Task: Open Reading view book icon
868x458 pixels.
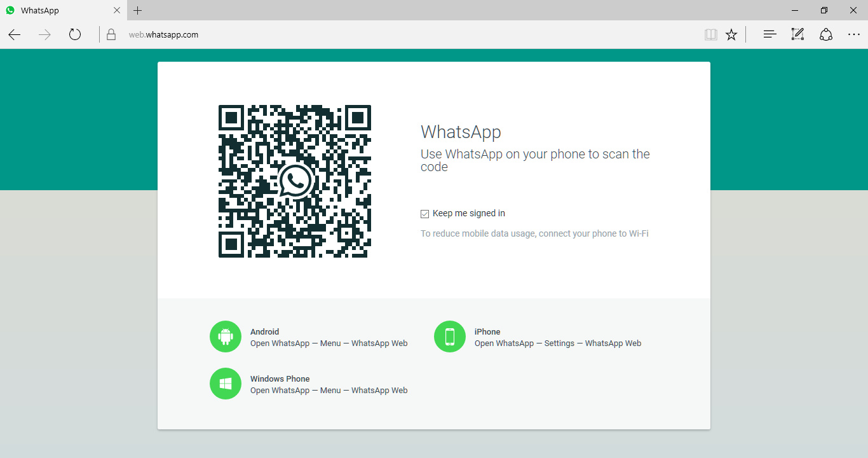Action: point(711,35)
